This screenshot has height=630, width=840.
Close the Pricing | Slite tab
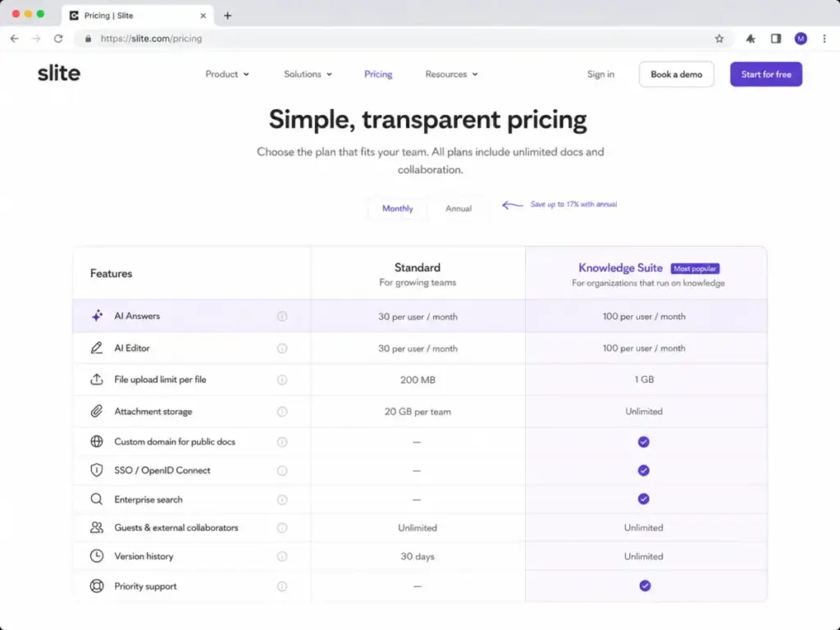[203, 16]
